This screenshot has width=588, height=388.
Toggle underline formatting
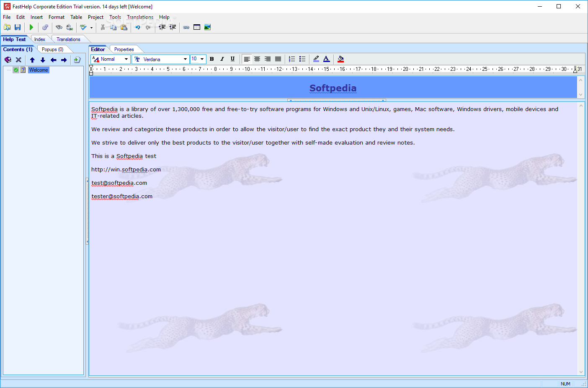pyautogui.click(x=232, y=59)
